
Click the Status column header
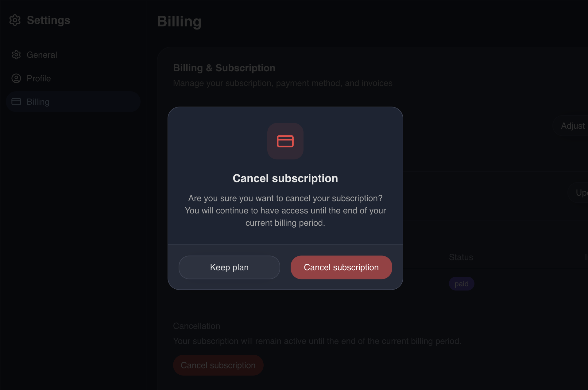click(x=461, y=257)
